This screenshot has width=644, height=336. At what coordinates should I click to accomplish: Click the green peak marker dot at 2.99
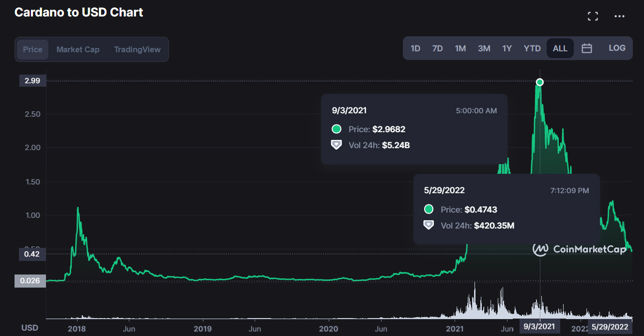point(540,82)
